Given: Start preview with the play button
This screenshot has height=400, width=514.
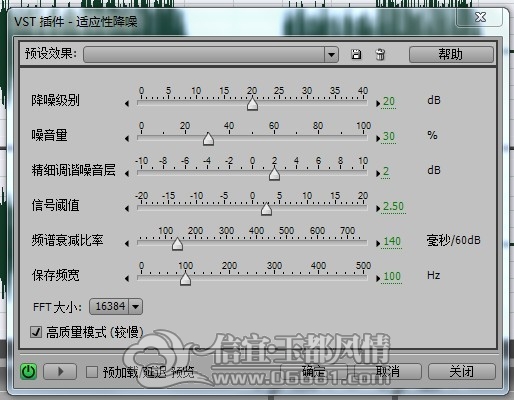Looking at the screenshot, I should click(60, 371).
